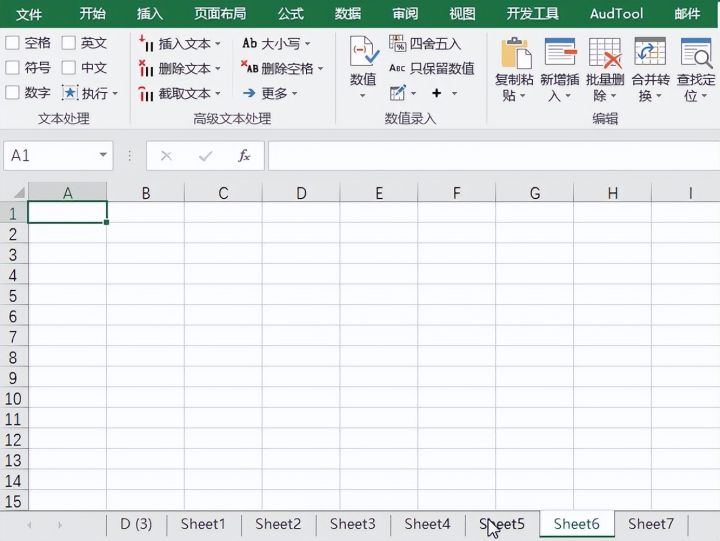Switch to the Sheet3 tab
The image size is (720, 541).
(353, 524)
